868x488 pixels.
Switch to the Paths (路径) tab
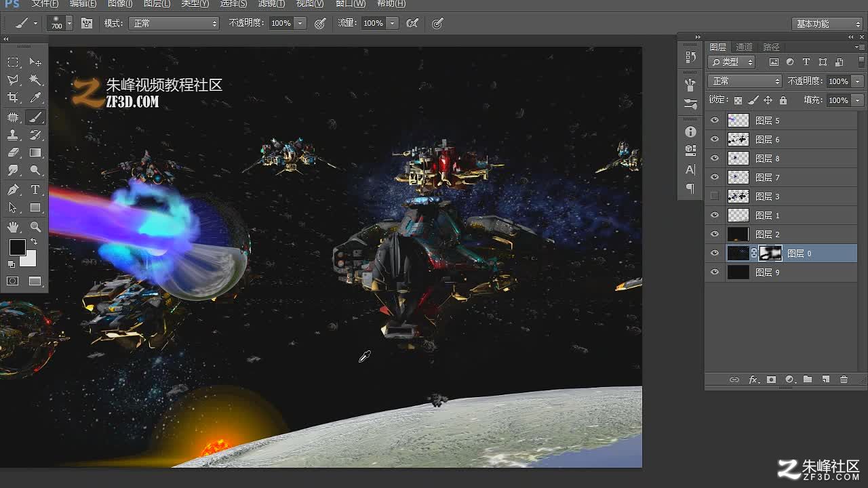click(772, 47)
